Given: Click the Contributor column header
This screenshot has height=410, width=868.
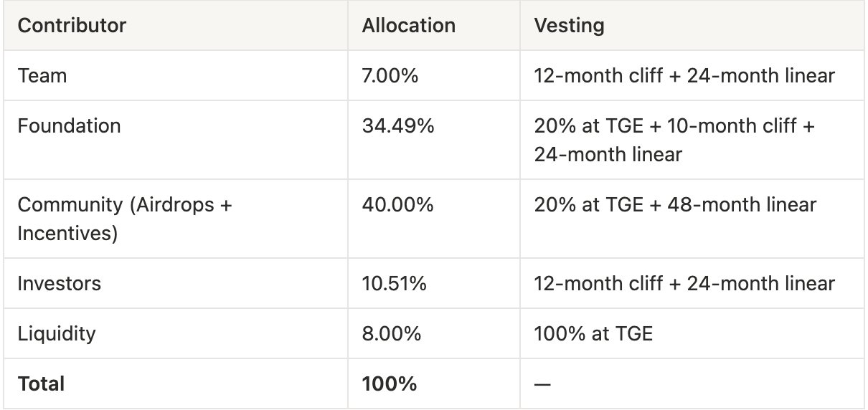Looking at the screenshot, I should pos(72,27).
